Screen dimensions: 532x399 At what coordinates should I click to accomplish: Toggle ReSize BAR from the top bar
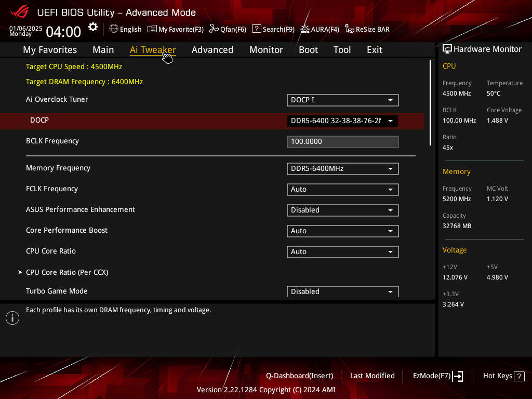(367, 29)
